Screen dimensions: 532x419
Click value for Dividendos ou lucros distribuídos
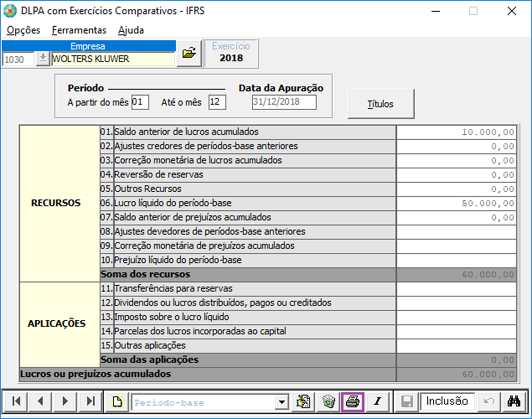click(x=456, y=303)
